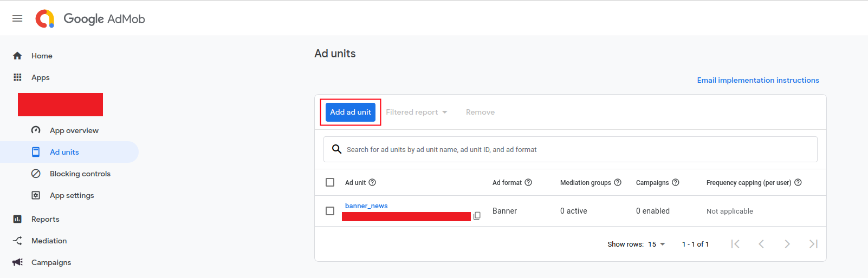Show help for Frequency capping column
The height and width of the screenshot is (278, 868).
click(798, 183)
